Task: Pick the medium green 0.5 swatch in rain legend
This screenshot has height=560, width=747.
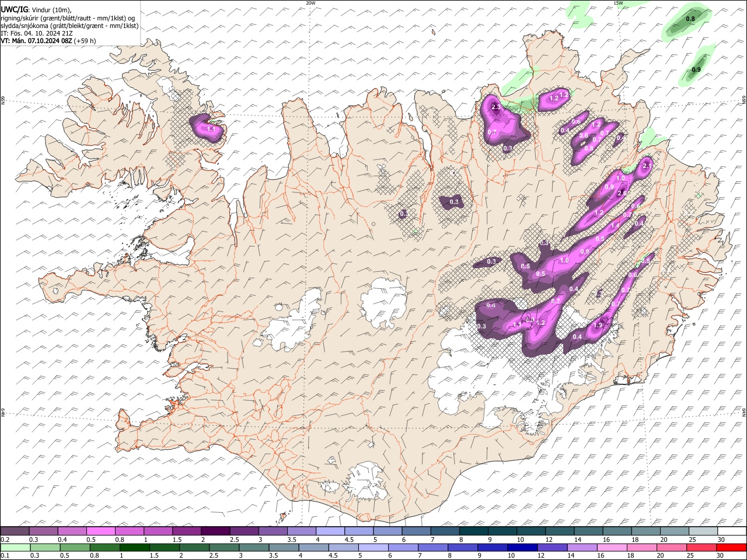Action: 75,547
